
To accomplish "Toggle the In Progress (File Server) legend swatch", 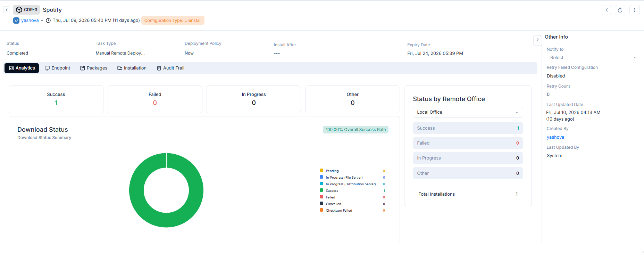I will coord(321,177).
